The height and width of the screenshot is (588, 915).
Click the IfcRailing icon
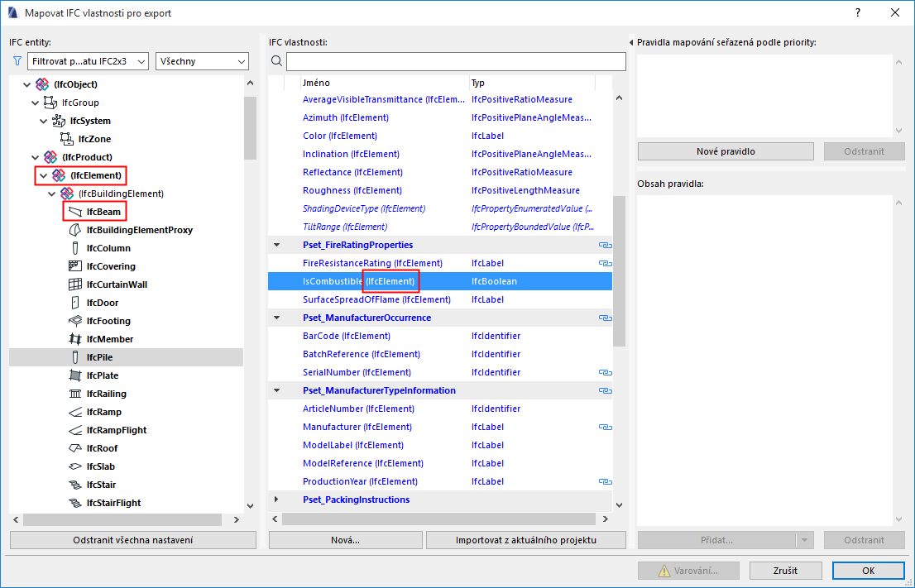tap(75, 394)
